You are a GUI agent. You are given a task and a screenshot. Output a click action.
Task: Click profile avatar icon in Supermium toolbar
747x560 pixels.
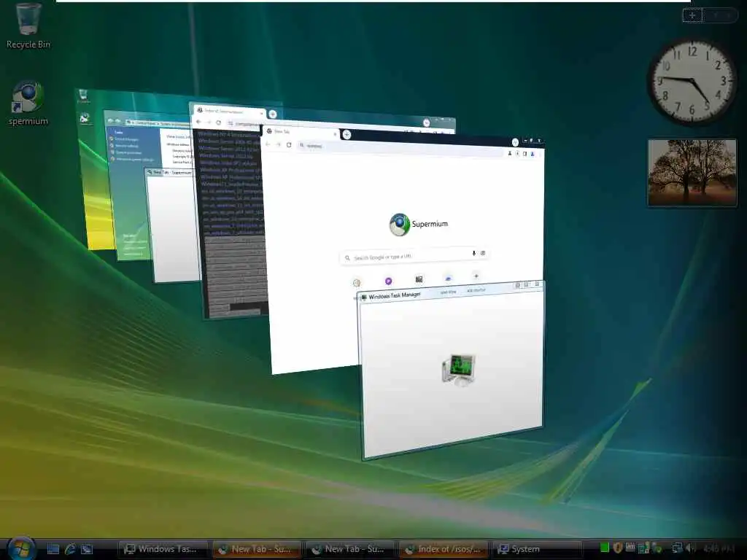tap(533, 154)
